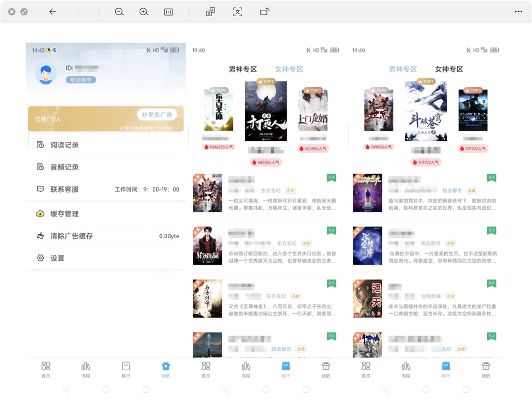Open 缓存管理 cache management entry
This screenshot has width=532, height=417.
(107, 213)
